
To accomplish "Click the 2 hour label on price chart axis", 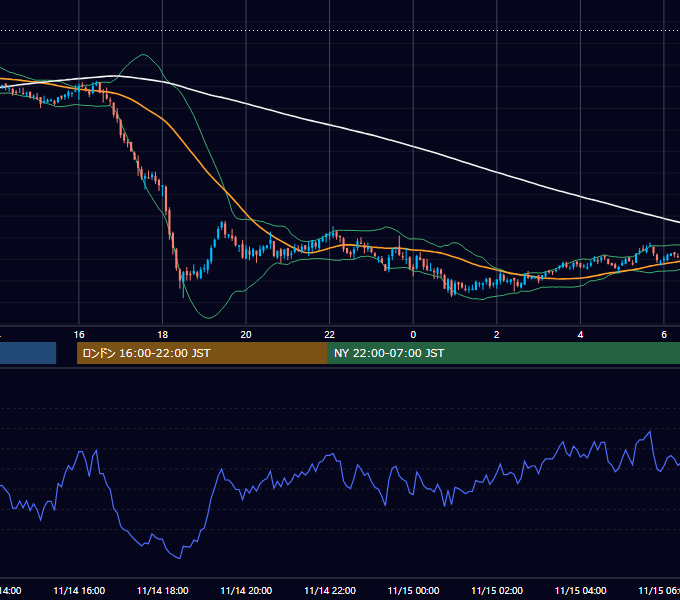I will pyautogui.click(x=497, y=335).
